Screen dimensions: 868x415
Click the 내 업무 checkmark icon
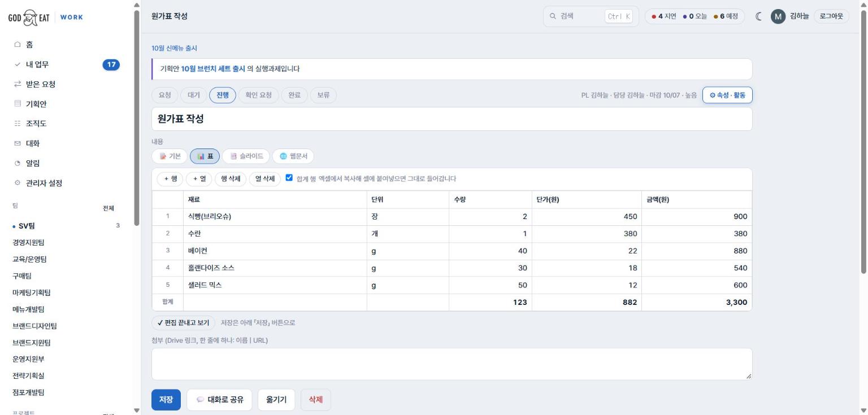pos(17,64)
